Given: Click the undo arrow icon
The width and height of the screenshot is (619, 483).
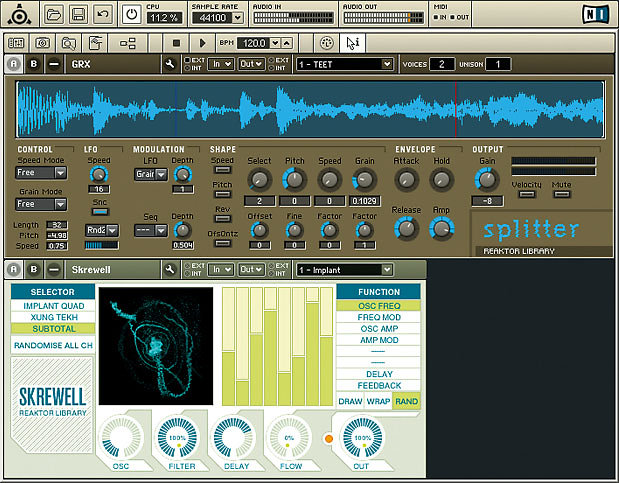Looking at the screenshot, I should (103, 15).
